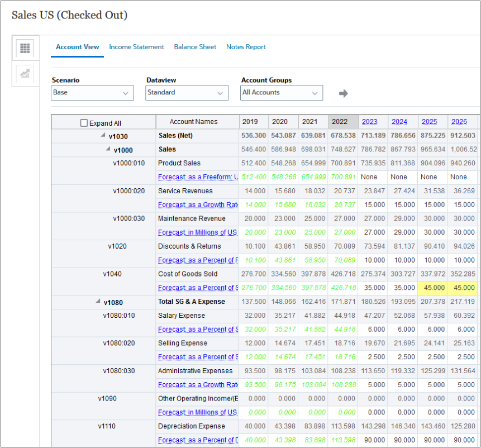The width and height of the screenshot is (481, 448).
Task: Click Growth Rate forecast link under Service Revenues
Action: pyautogui.click(x=197, y=204)
